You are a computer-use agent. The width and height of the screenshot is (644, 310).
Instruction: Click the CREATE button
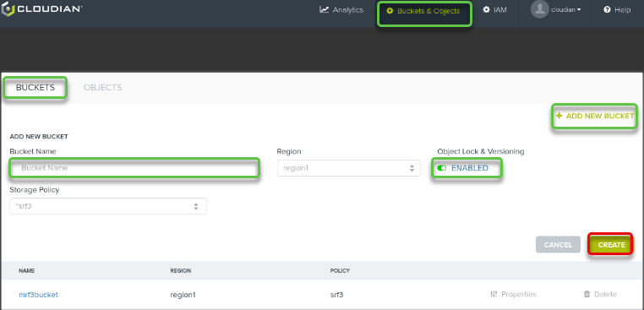point(611,245)
